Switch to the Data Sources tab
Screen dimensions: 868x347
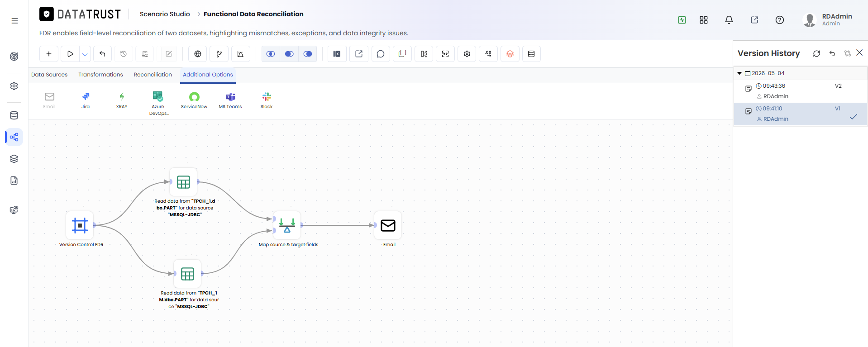pos(49,75)
